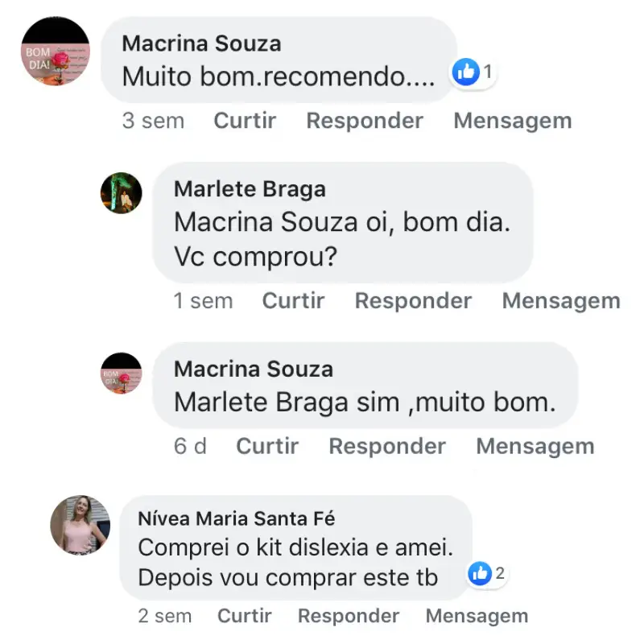
Task: Open Marlete Braga's profile picture
Action: pos(121,193)
